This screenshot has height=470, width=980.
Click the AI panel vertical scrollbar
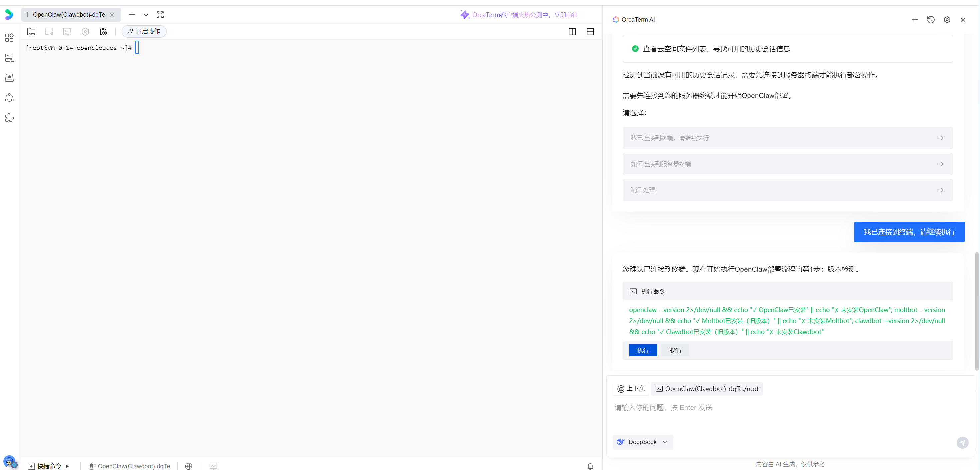coord(977,311)
